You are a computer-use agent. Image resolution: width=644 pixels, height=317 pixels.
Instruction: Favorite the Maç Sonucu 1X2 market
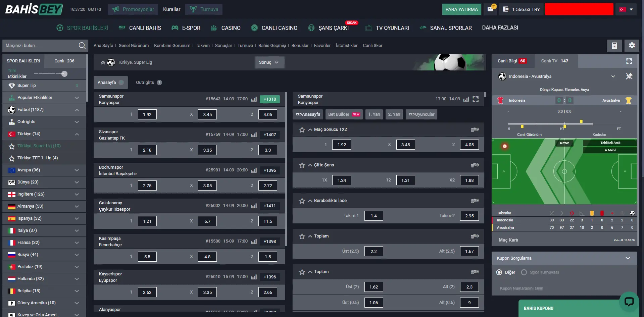click(x=302, y=129)
